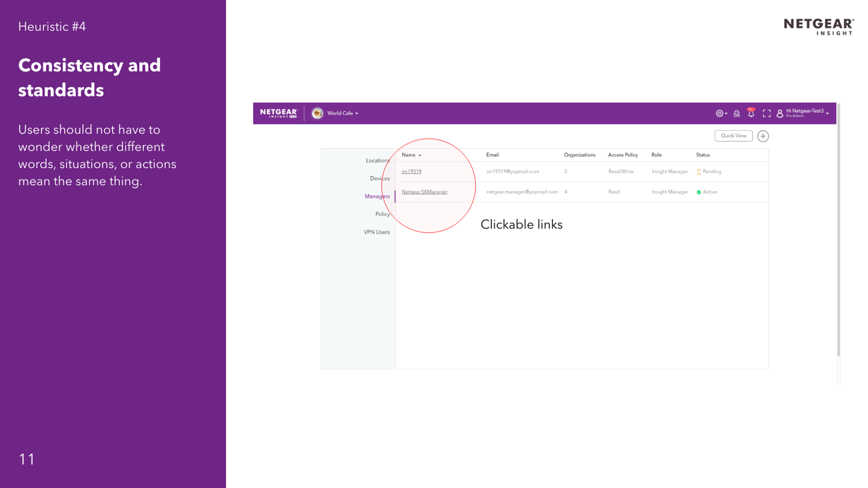This screenshot has width=868, height=488.
Task: Click the Status column header
Action: [x=703, y=155]
